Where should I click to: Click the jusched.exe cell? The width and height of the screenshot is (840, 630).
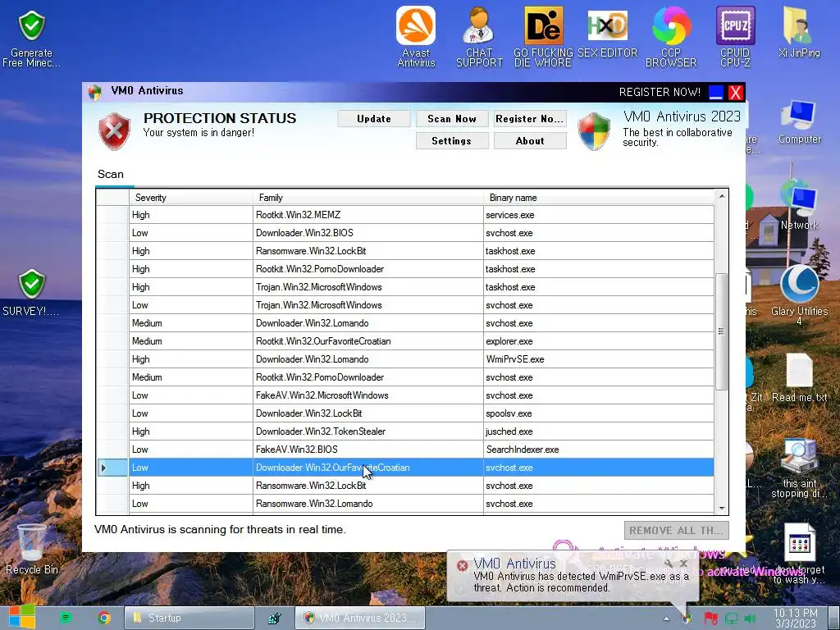click(x=598, y=431)
